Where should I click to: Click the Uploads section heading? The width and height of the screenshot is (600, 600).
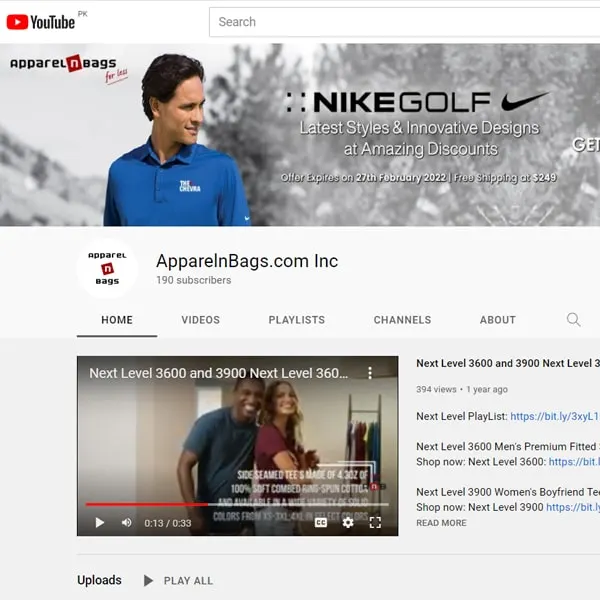(99, 580)
